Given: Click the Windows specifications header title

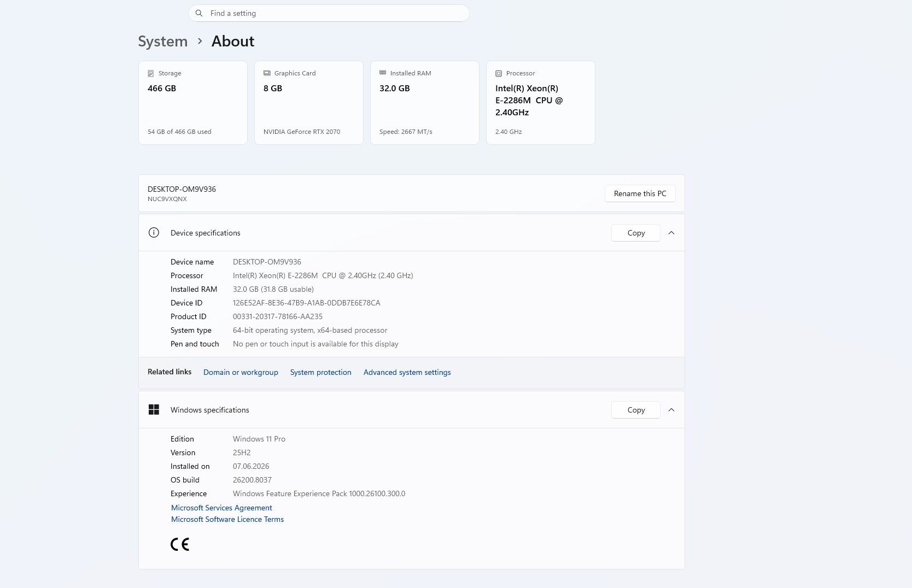Looking at the screenshot, I should point(210,410).
